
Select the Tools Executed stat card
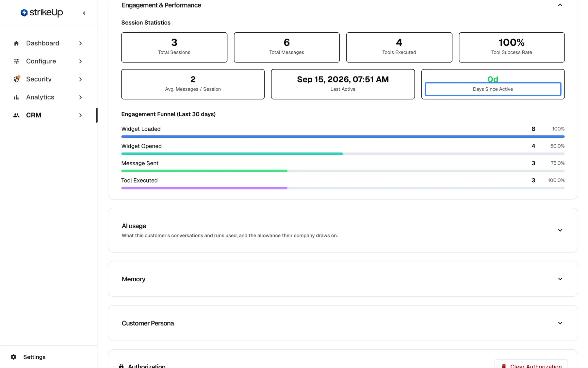(x=399, y=47)
